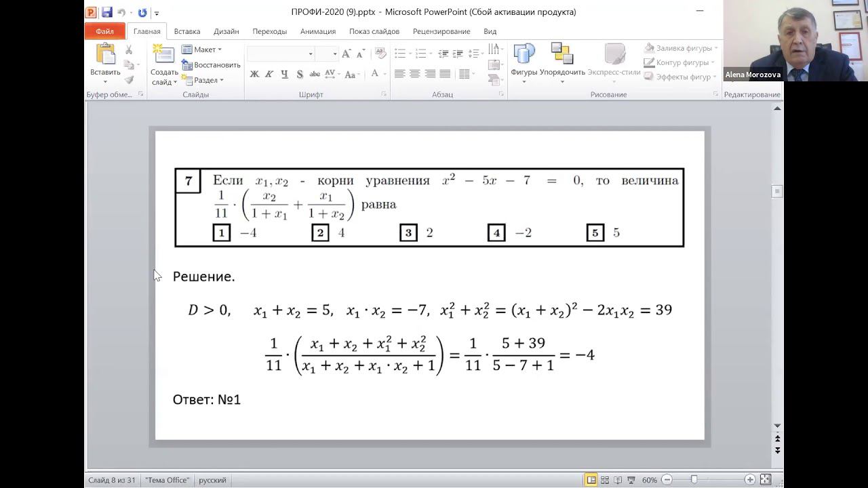Click the Redo icon in quick access toolbar

tap(142, 12)
